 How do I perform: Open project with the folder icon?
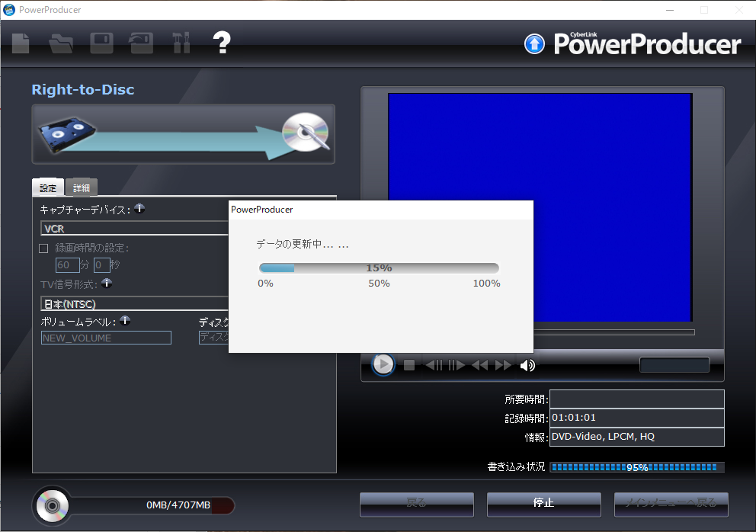tap(61, 43)
